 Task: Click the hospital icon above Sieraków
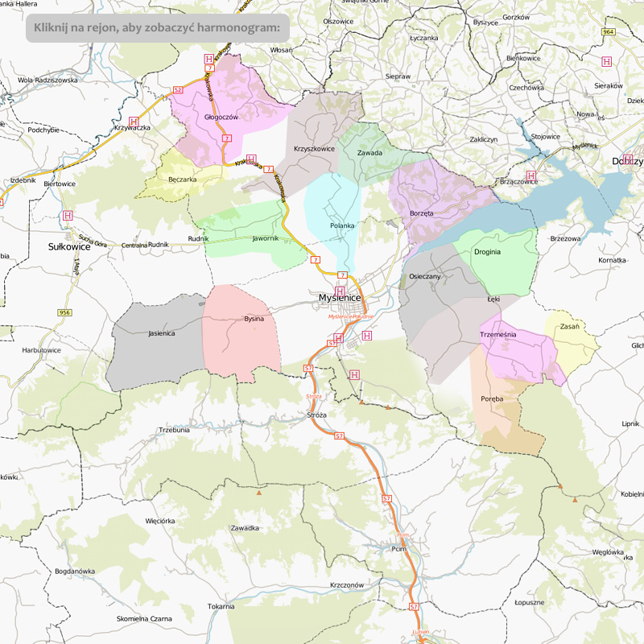click(606, 60)
